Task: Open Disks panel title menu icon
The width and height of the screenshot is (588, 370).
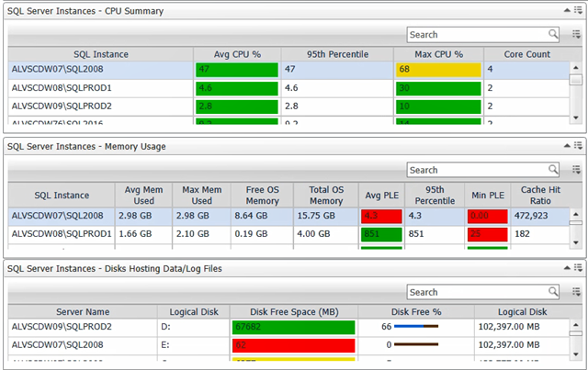Action: pyautogui.click(x=578, y=268)
